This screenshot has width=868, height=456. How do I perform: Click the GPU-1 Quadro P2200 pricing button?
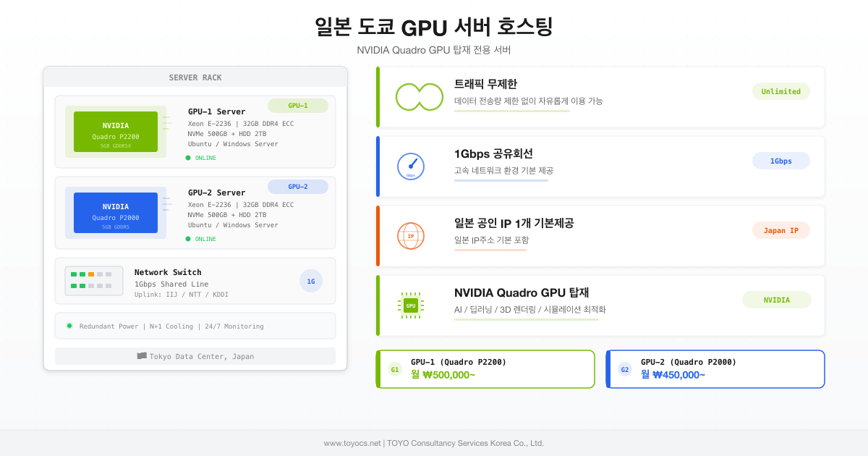(x=485, y=369)
